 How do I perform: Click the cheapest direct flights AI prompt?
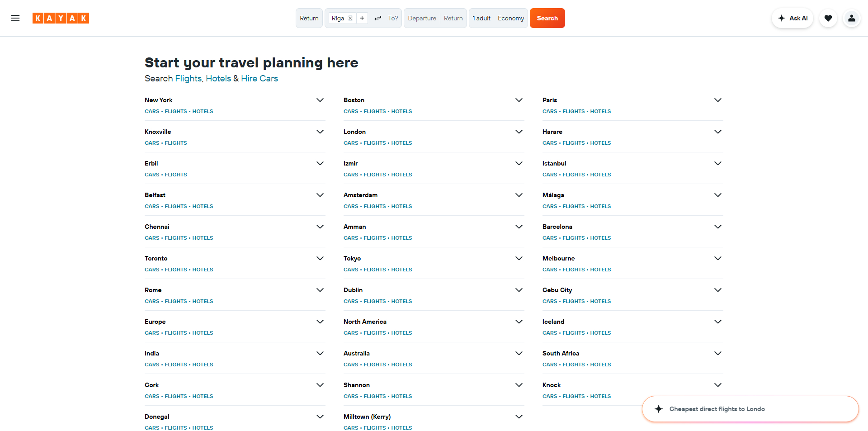click(x=717, y=409)
